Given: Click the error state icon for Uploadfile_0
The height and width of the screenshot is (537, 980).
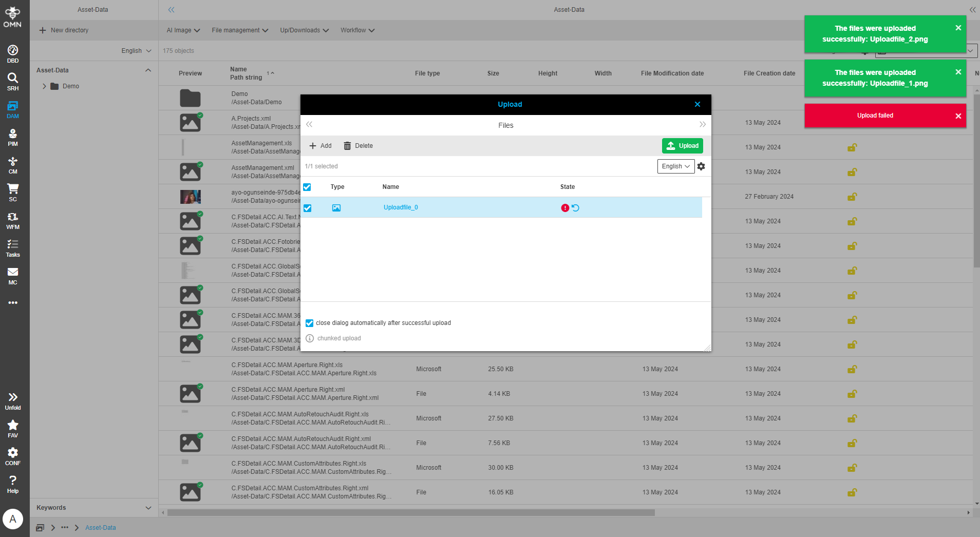Looking at the screenshot, I should [565, 208].
